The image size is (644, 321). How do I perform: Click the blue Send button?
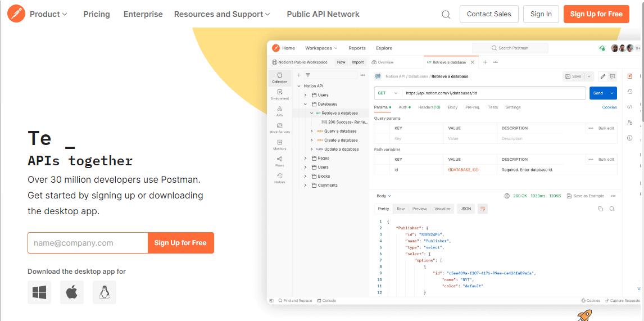tap(598, 93)
